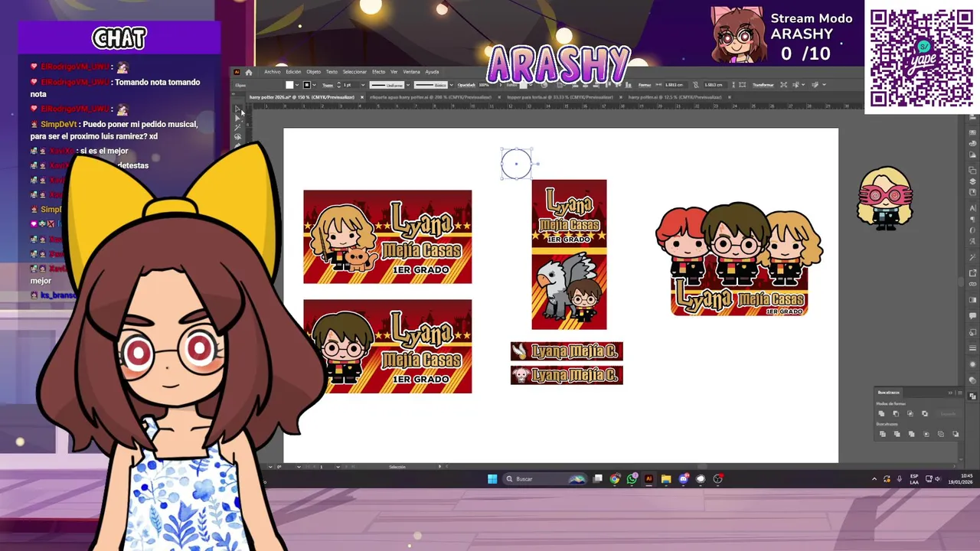Select the Luna Lovegood character outside artboard
The height and width of the screenshot is (551, 980).
[x=885, y=199]
